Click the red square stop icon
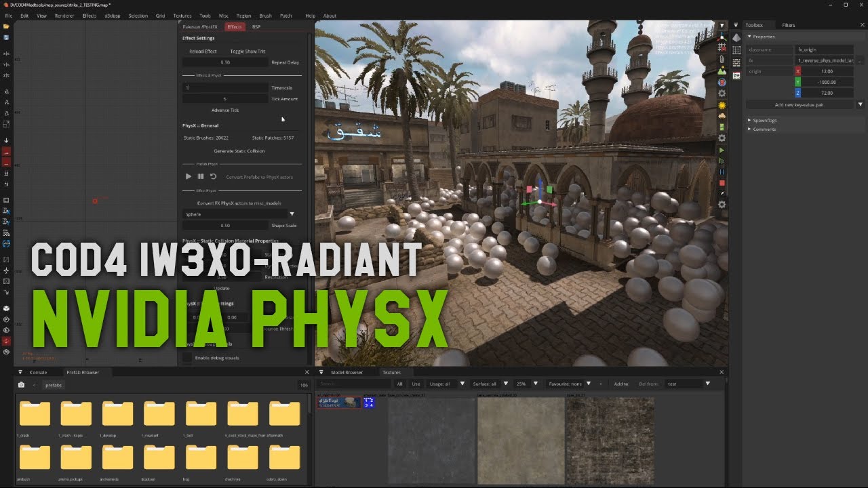 (x=722, y=183)
